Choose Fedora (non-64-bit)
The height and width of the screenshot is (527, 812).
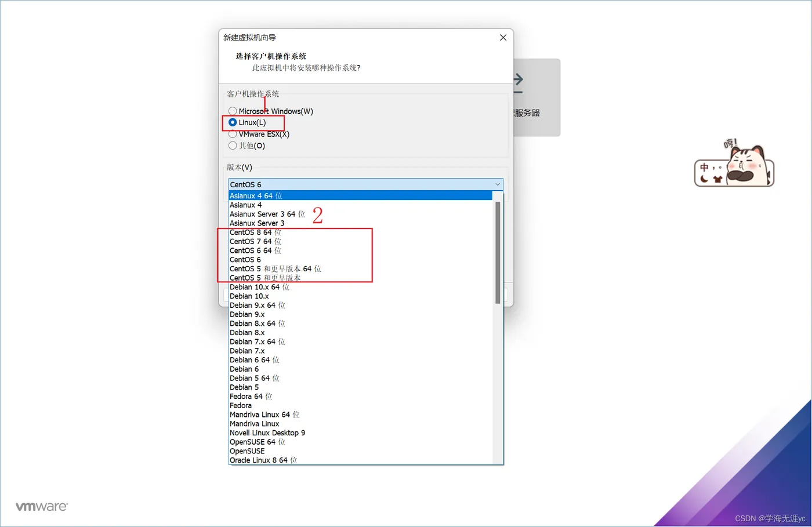pos(360,405)
